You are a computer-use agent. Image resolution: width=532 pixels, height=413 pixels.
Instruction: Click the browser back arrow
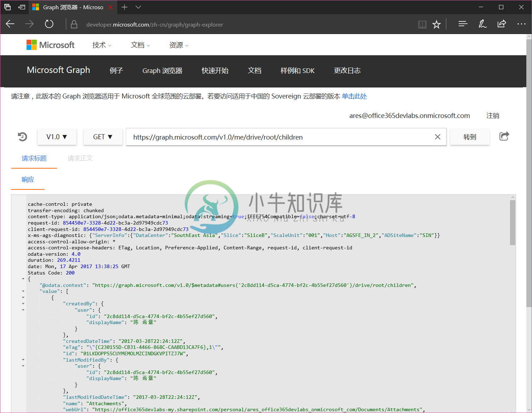(10, 24)
